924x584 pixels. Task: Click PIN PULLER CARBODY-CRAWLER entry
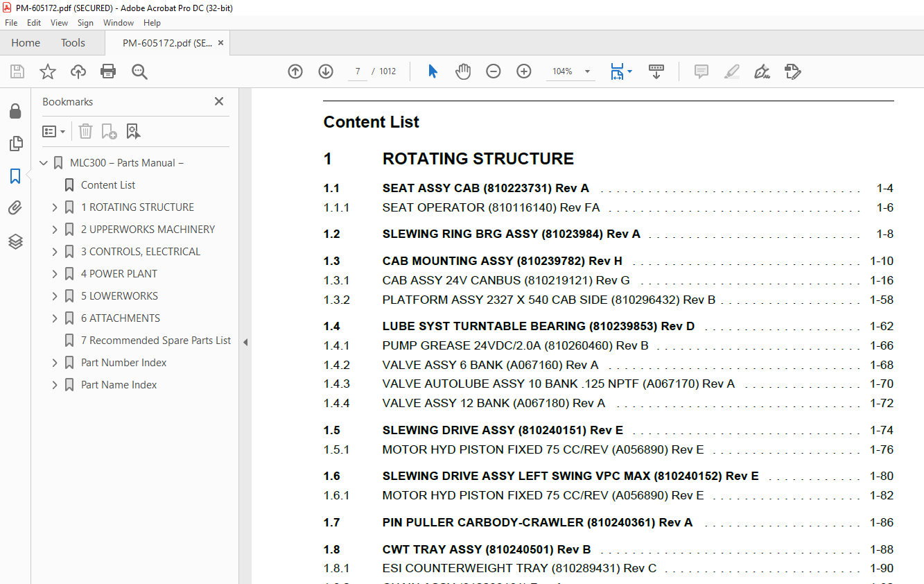tap(537, 522)
